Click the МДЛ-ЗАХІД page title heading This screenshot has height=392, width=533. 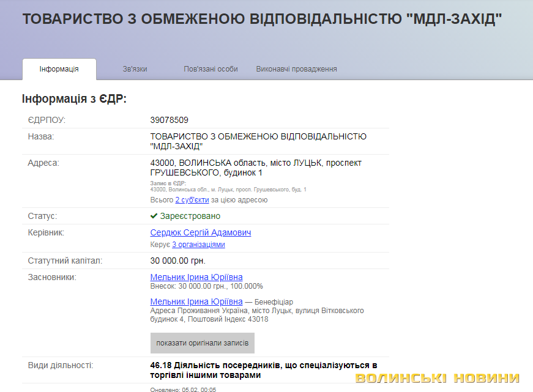pyautogui.click(x=262, y=19)
